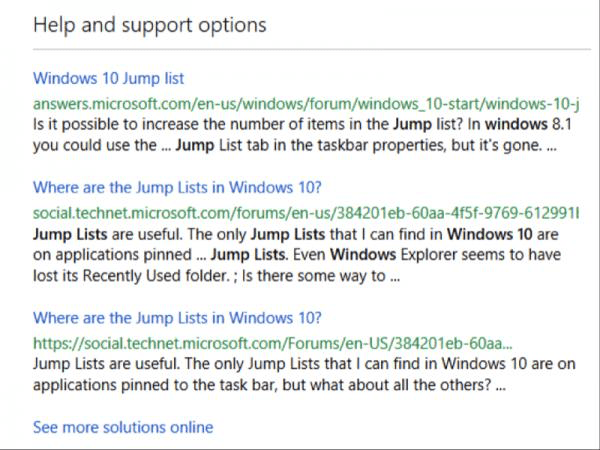Viewport: 600px width, 450px height.
Task: Open the answers.microsoft.com forum URL
Action: click(306, 104)
